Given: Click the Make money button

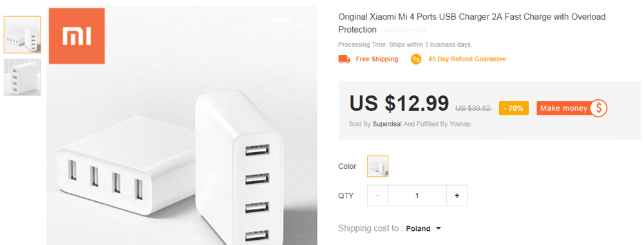Looking at the screenshot, I should pyautogui.click(x=571, y=108).
